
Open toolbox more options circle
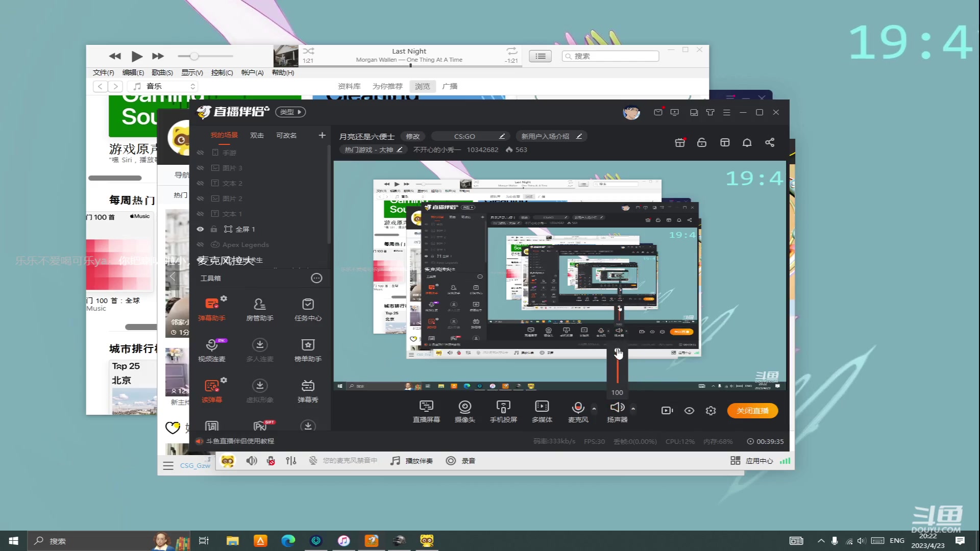[316, 278]
